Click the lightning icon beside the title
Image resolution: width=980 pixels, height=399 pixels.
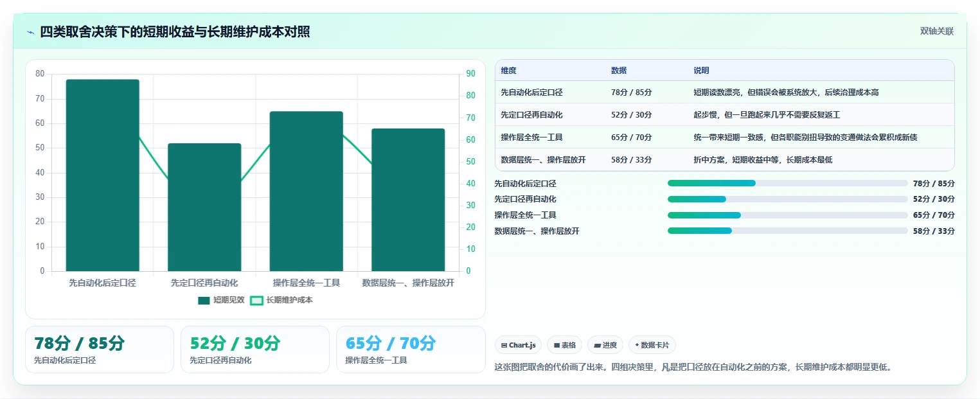31,32
